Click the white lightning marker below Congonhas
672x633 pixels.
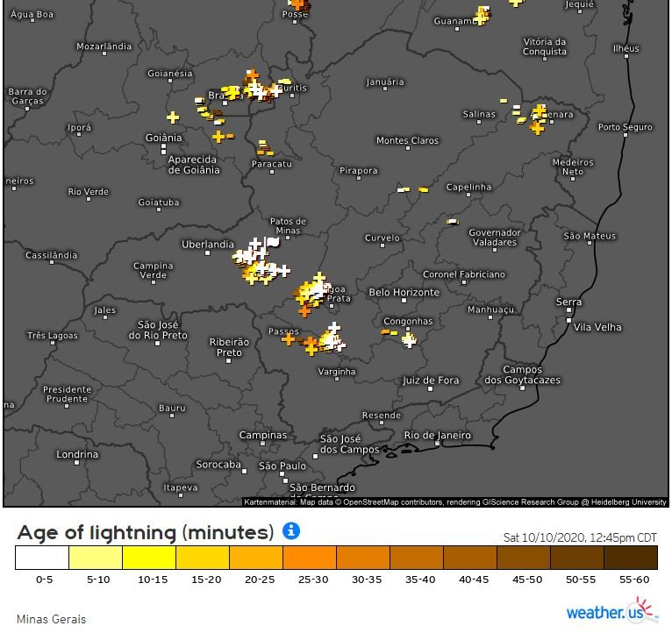[409, 340]
